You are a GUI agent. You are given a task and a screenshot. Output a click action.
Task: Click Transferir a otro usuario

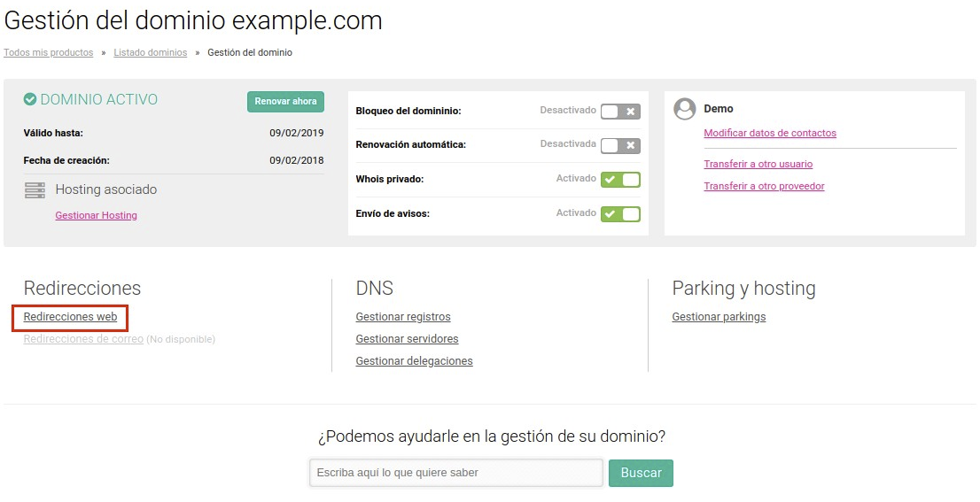click(758, 164)
